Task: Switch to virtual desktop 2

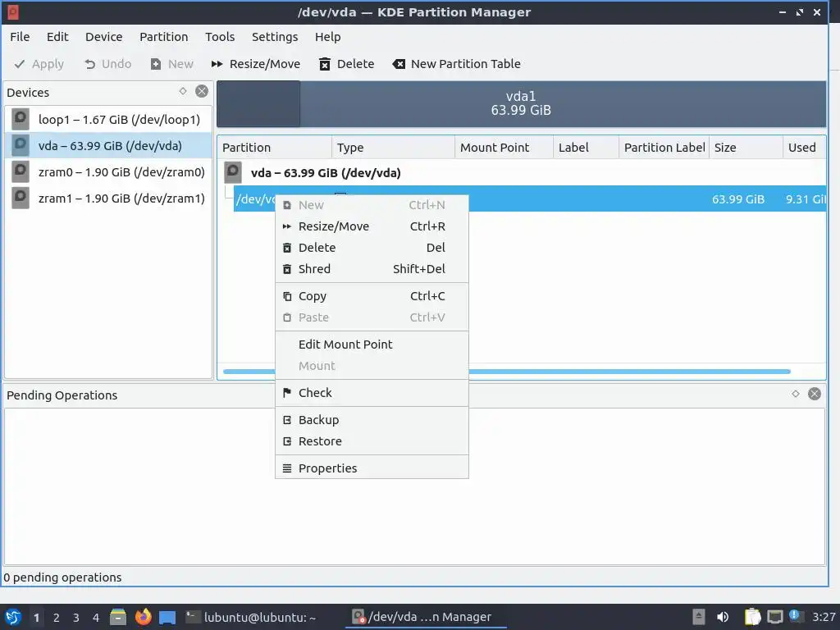Action: pos(57,618)
